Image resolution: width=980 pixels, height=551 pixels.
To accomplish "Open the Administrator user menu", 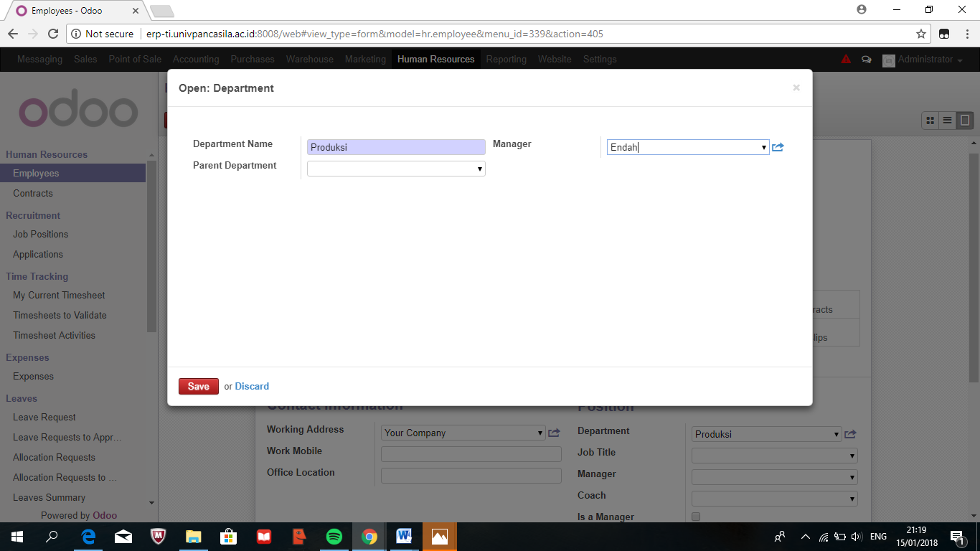I will pyautogui.click(x=923, y=60).
